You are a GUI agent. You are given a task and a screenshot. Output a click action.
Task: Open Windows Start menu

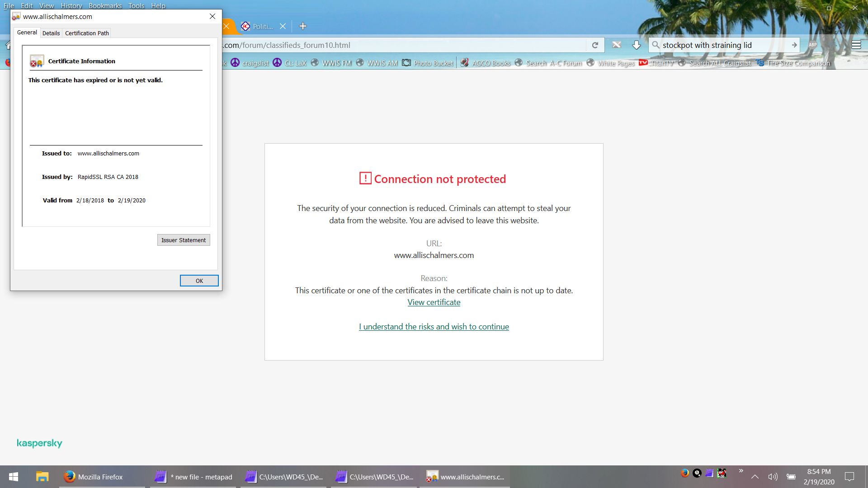(14, 477)
